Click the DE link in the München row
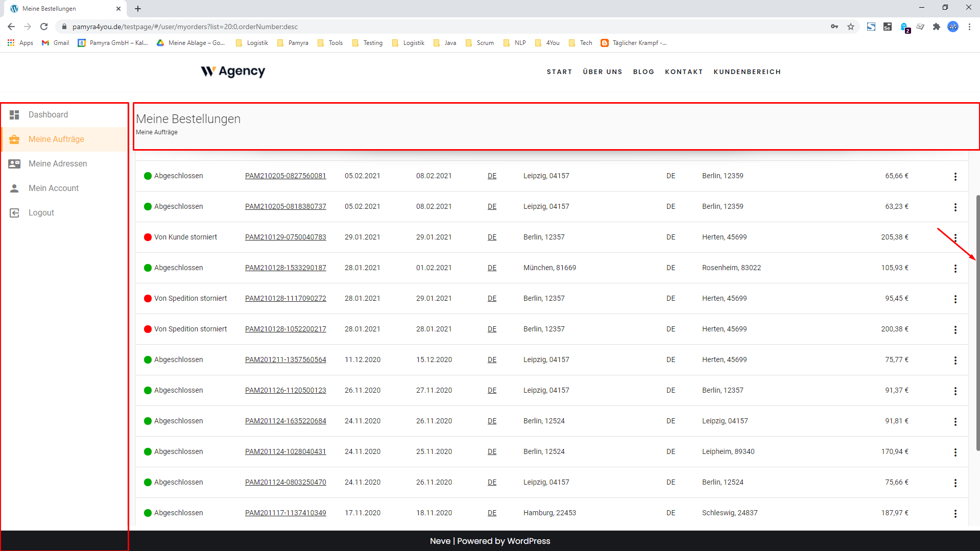Image resolution: width=980 pixels, height=551 pixels. coord(492,268)
